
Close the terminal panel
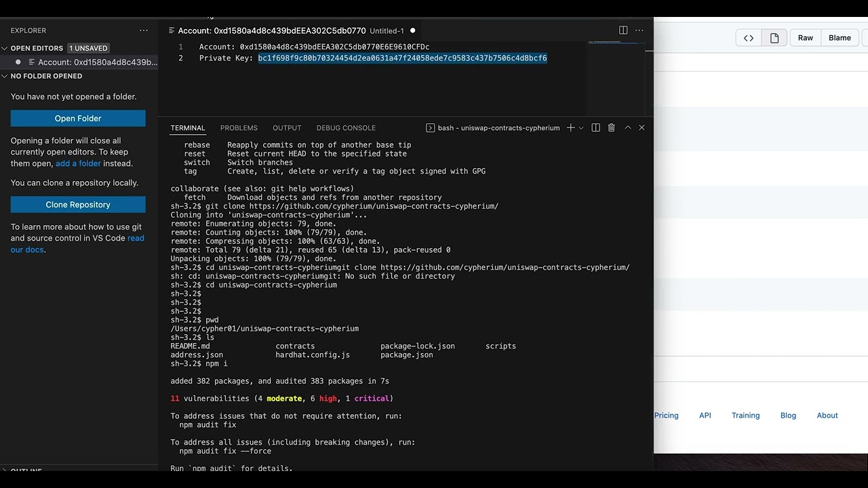pos(642,127)
